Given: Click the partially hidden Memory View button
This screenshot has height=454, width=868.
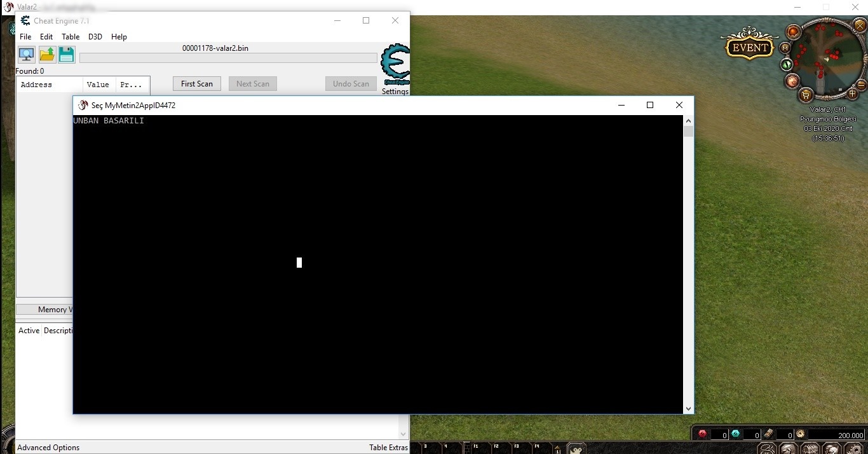Looking at the screenshot, I should pos(44,310).
